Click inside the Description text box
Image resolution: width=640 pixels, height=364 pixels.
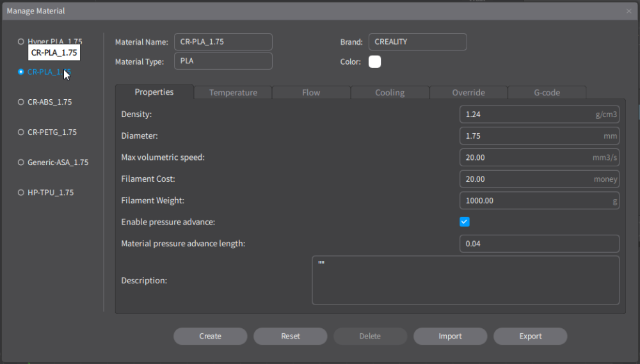coord(466,280)
